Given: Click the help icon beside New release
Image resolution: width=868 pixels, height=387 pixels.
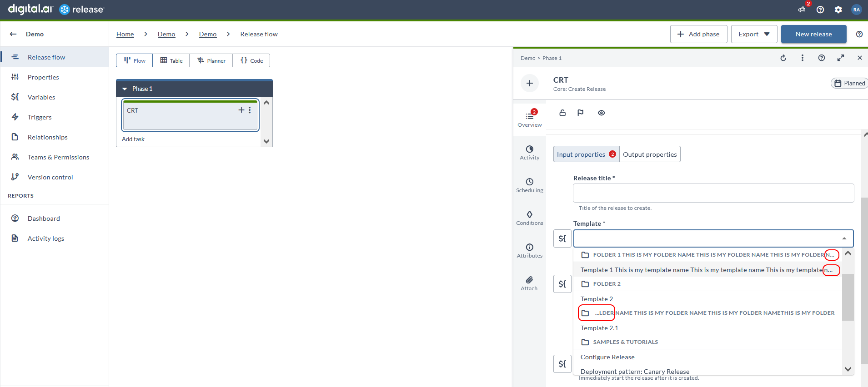Looking at the screenshot, I should (x=859, y=34).
